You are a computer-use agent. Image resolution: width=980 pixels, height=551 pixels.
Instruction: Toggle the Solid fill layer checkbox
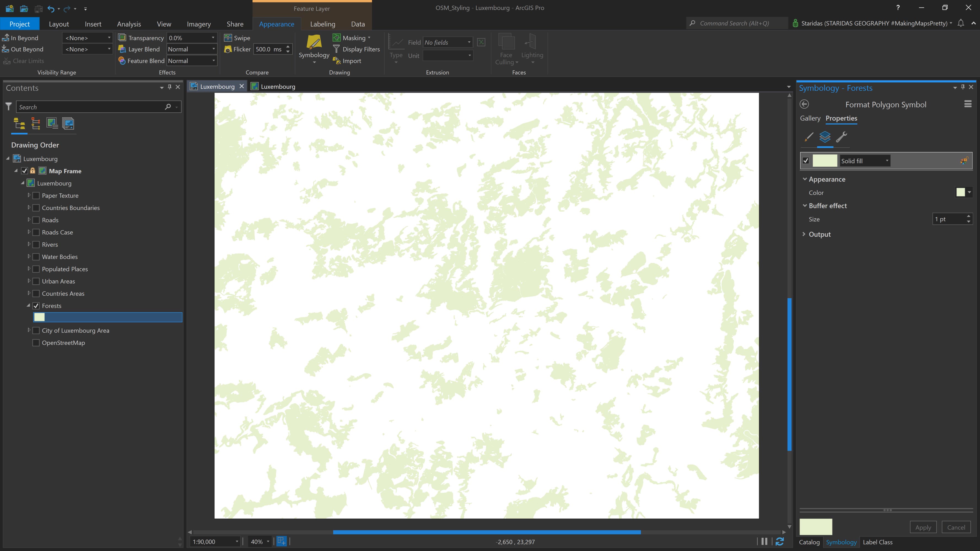(805, 160)
